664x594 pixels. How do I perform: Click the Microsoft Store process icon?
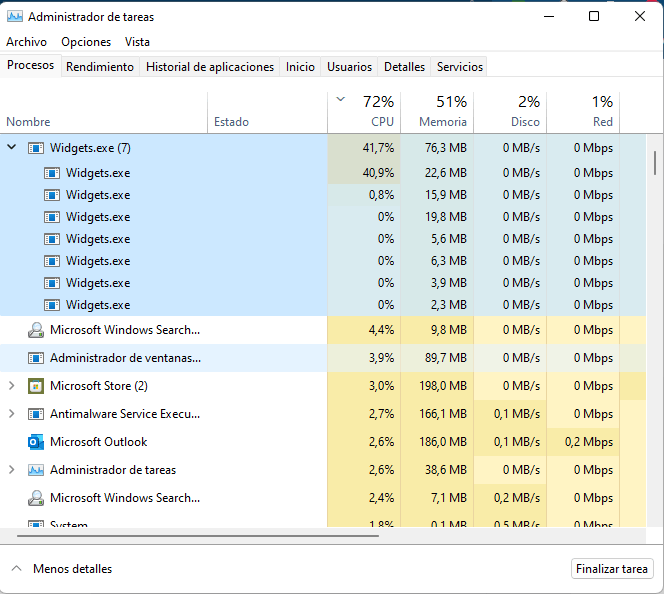pos(36,386)
